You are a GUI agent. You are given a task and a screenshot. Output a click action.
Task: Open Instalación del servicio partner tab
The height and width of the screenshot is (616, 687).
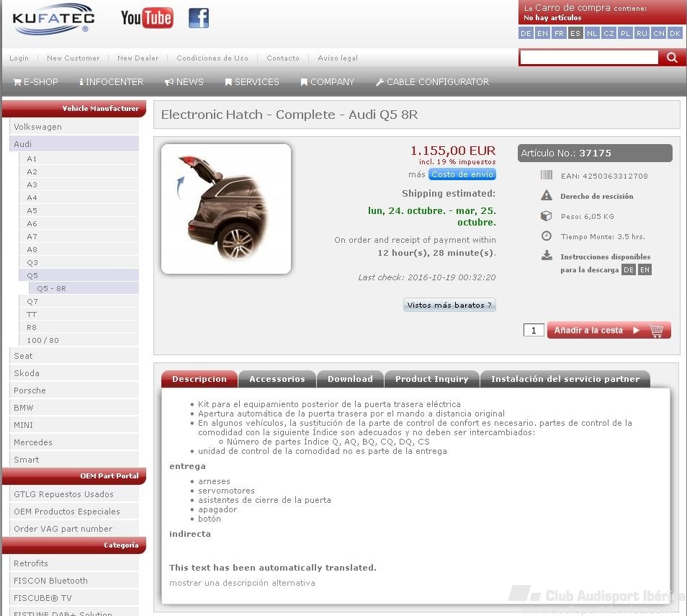565,379
